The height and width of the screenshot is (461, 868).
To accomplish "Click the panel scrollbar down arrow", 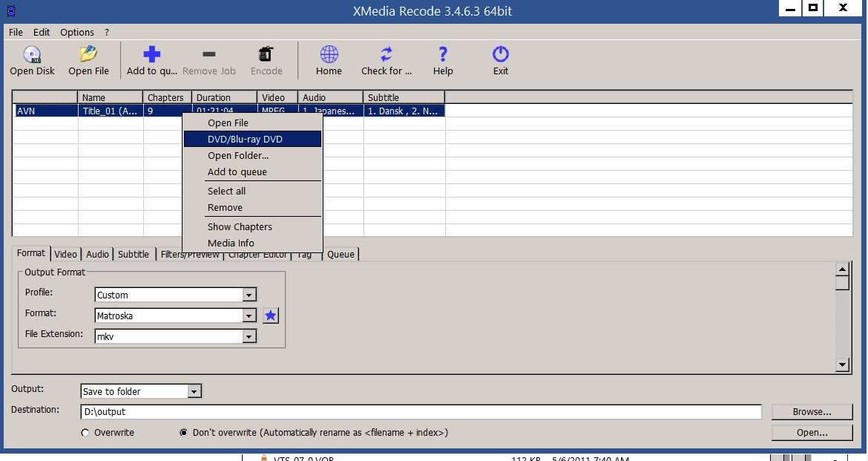I will (842, 364).
